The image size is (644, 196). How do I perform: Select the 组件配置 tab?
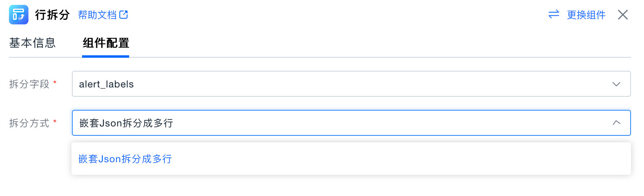[x=106, y=43]
